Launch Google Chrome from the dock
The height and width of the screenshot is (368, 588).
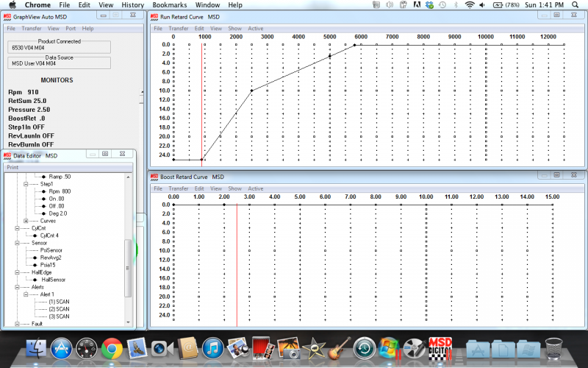(112, 348)
